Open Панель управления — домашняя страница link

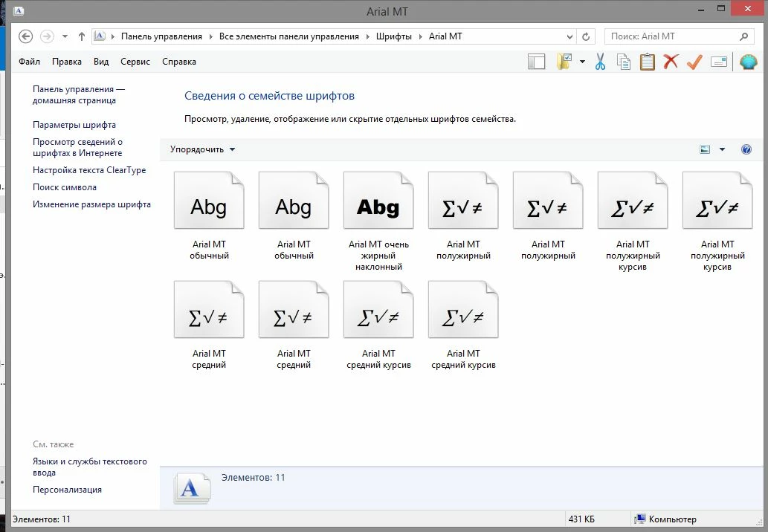pyautogui.click(x=79, y=94)
